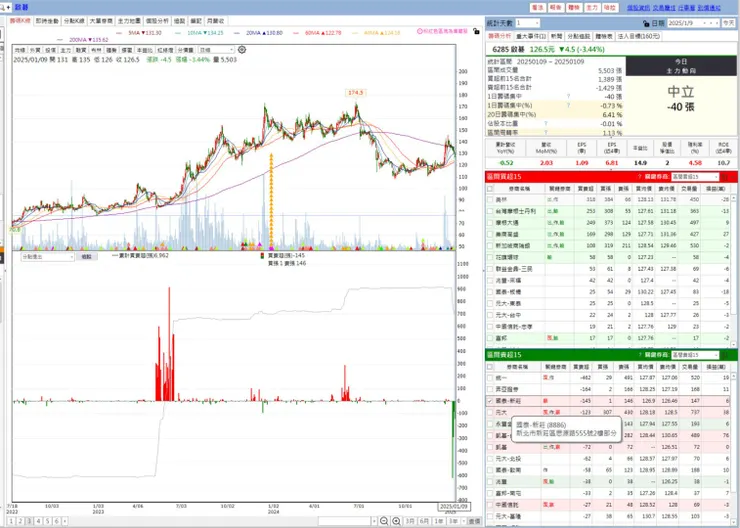Open help icon in green 區間賣超15 header
The width and height of the screenshot is (740, 528).
[639, 355]
